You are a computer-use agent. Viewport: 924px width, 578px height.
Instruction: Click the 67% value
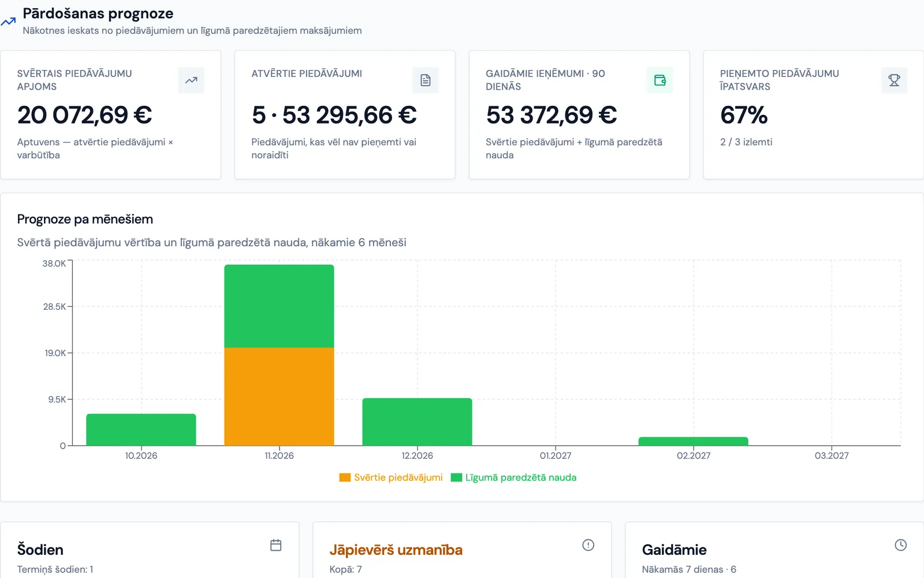[x=744, y=115]
